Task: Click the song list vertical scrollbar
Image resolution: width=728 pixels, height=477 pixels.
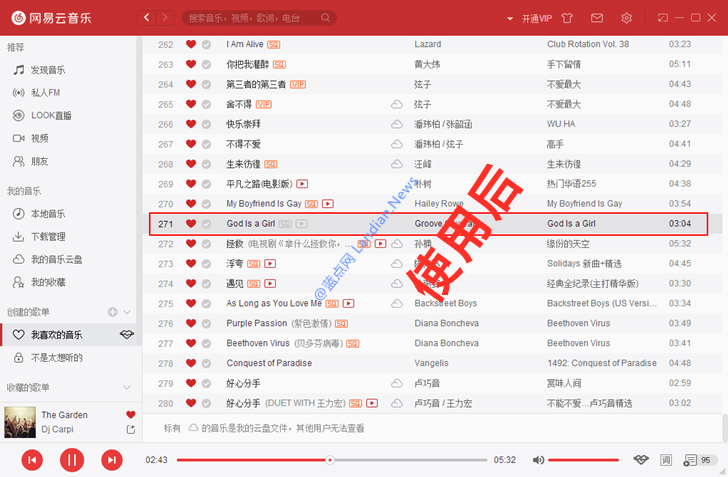Action: [725, 427]
